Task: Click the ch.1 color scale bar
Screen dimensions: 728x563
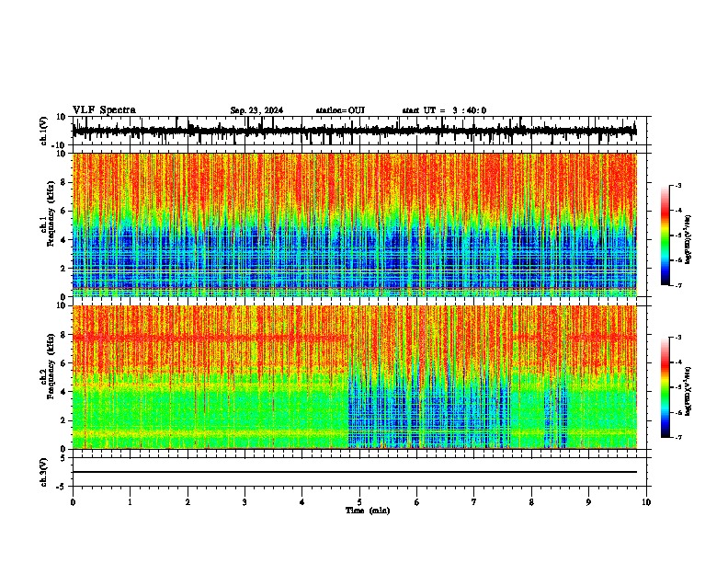Action: pos(665,236)
